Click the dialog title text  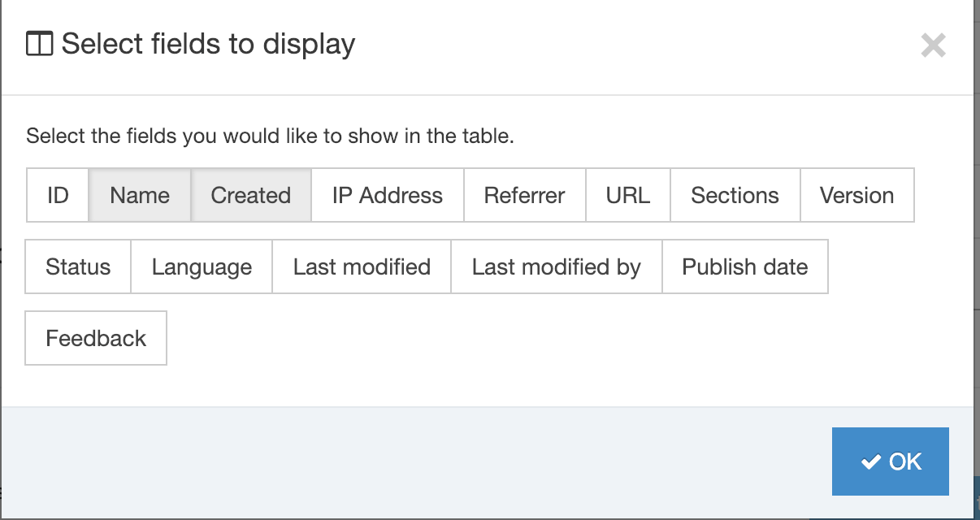pos(208,44)
